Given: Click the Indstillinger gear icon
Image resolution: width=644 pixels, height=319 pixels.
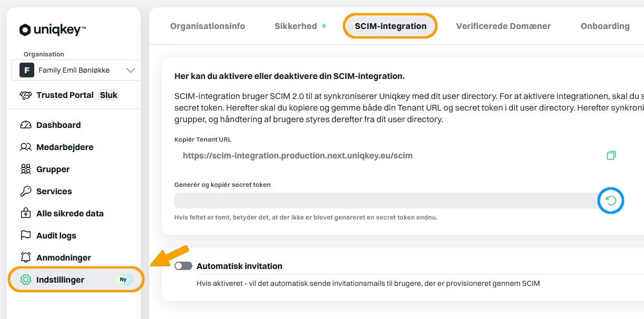Looking at the screenshot, I should coord(26,280).
